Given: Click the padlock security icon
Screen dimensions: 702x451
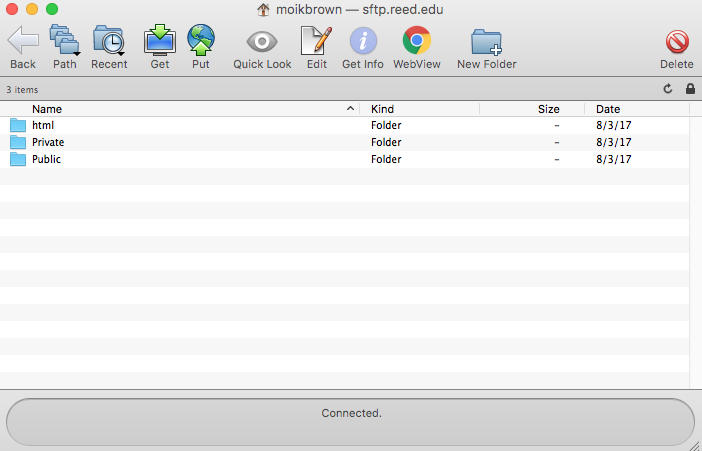Looking at the screenshot, I should pyautogui.click(x=689, y=89).
